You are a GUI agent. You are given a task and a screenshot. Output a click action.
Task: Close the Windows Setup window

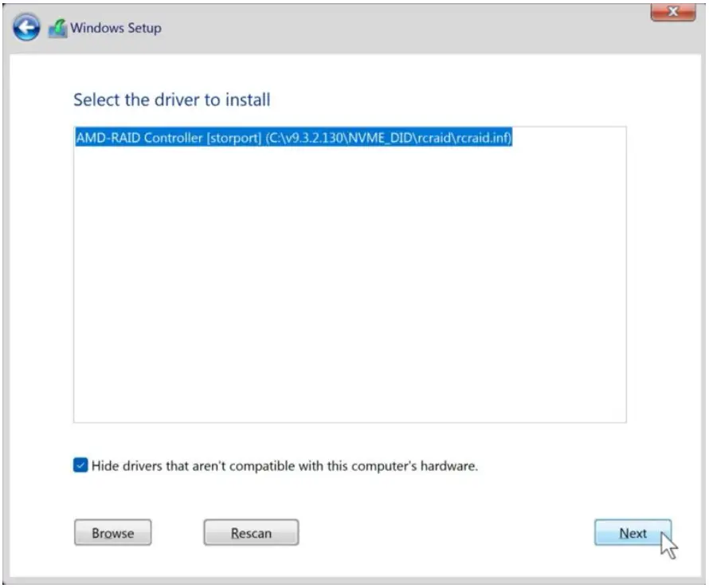[x=673, y=12]
